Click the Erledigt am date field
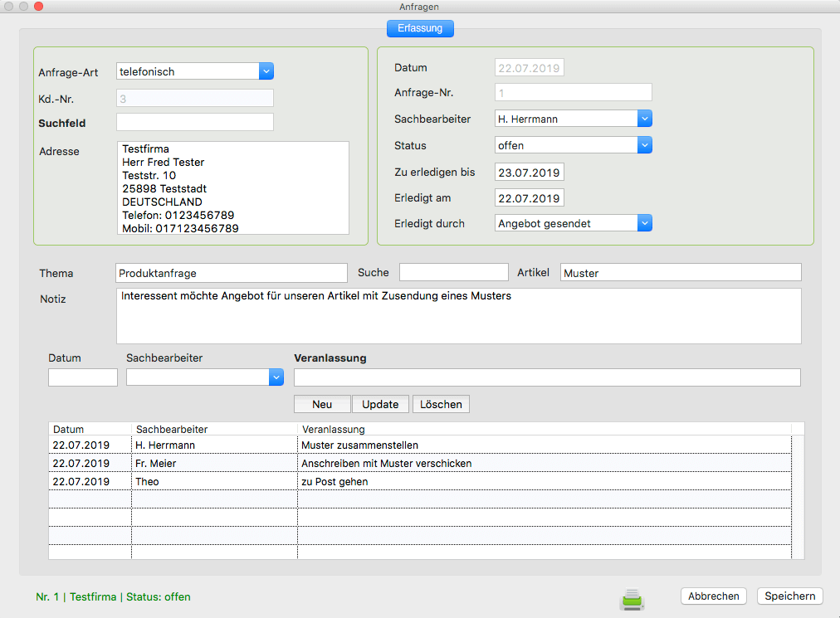Screen dimensions: 840x618 pyautogui.click(x=530, y=197)
